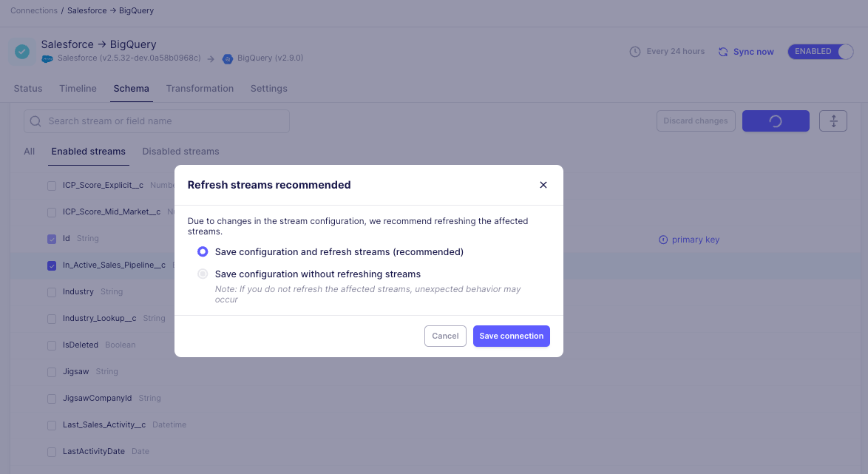
Task: Enable the Industry field checkbox
Action: coord(52,291)
